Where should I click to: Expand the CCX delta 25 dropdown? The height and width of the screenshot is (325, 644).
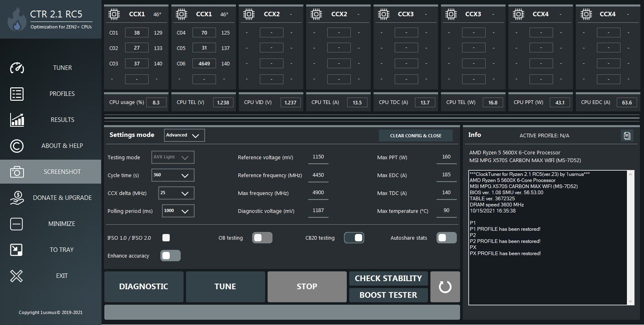[176, 193]
